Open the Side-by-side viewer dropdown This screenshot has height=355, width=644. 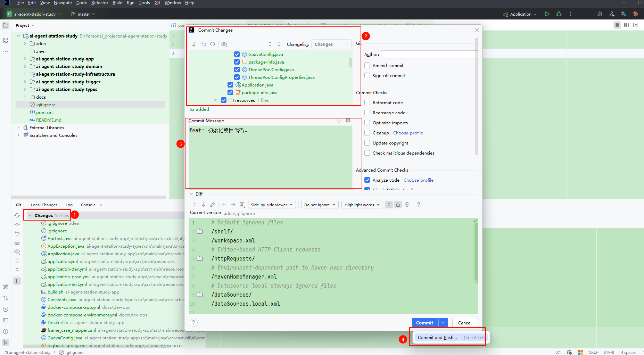click(272, 205)
